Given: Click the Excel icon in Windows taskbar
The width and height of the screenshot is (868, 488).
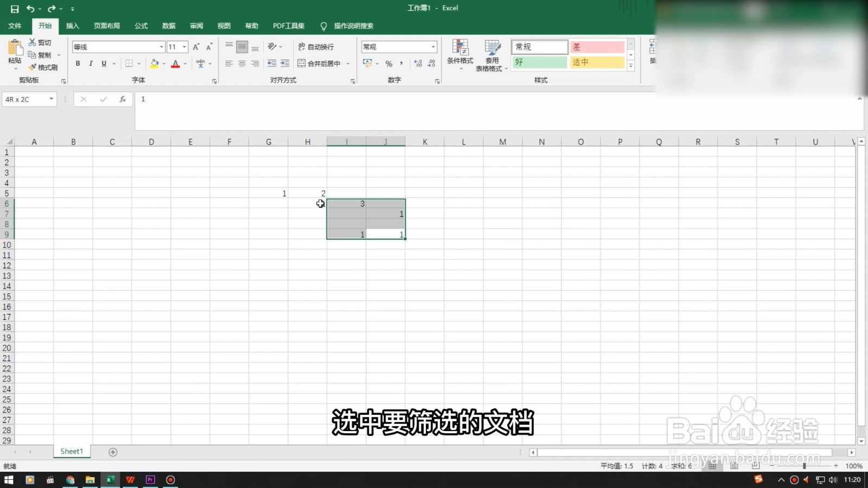Looking at the screenshot, I should 110,480.
